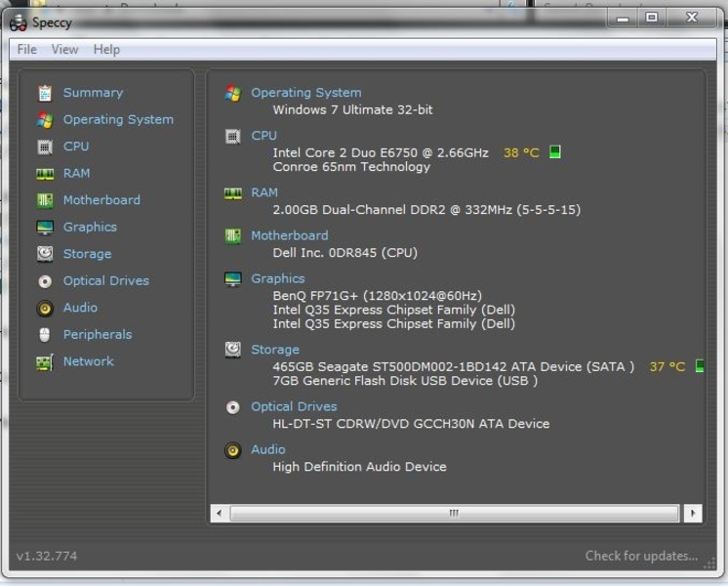Screen dimensions: 728x586
Task: Click the Graphics heading link in summary
Action: [x=278, y=278]
